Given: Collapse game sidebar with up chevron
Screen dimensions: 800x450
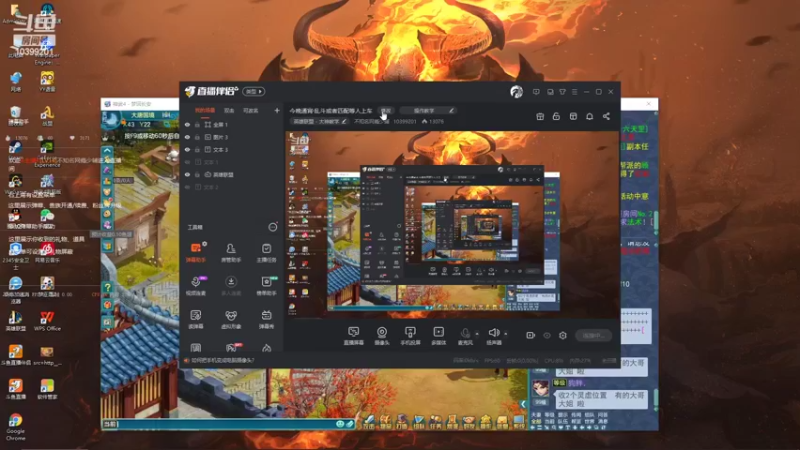Looking at the screenshot, I should point(107,151).
